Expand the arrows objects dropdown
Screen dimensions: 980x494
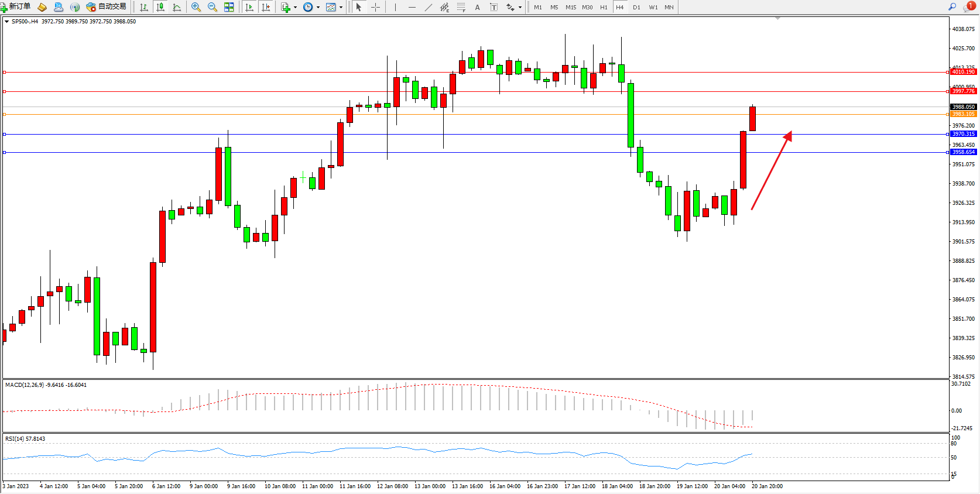(520, 8)
